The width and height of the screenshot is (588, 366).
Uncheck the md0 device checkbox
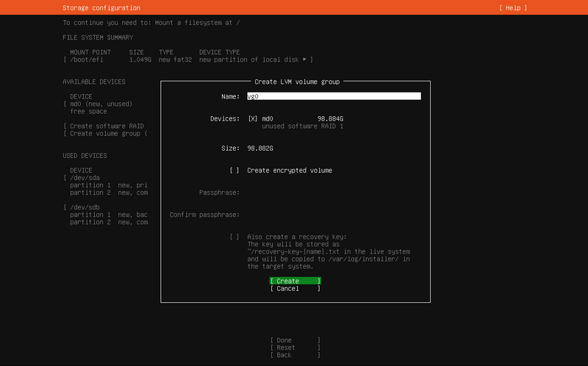pyautogui.click(x=253, y=118)
